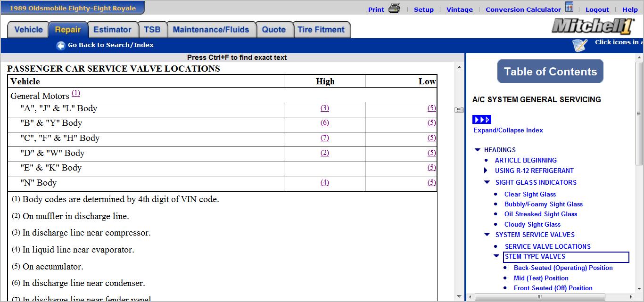This screenshot has height=302, width=644.
Task: Click Low footnote (5) for N Body
Action: tap(432, 183)
